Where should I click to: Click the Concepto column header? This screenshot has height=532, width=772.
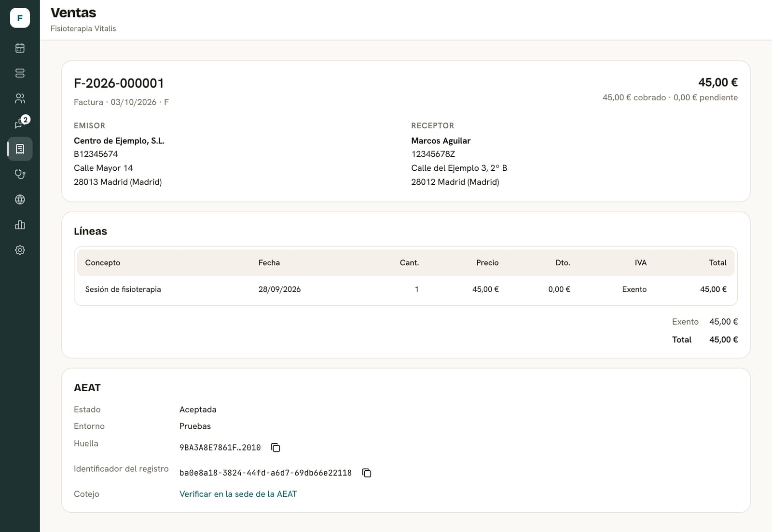pos(103,263)
